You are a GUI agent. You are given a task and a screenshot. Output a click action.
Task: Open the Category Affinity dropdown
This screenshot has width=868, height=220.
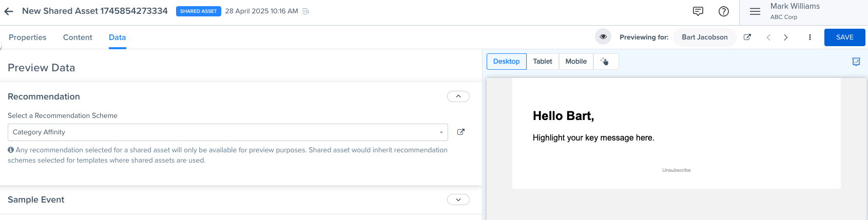pyautogui.click(x=228, y=132)
